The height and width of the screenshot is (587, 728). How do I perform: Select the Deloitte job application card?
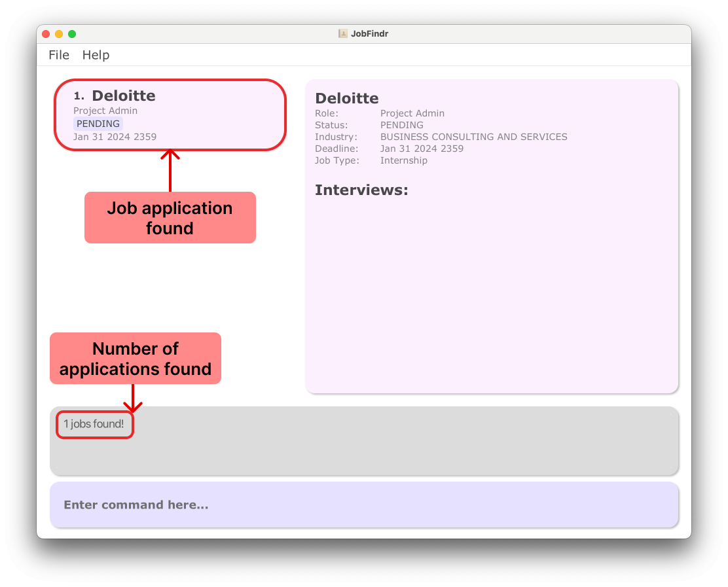tap(170, 115)
